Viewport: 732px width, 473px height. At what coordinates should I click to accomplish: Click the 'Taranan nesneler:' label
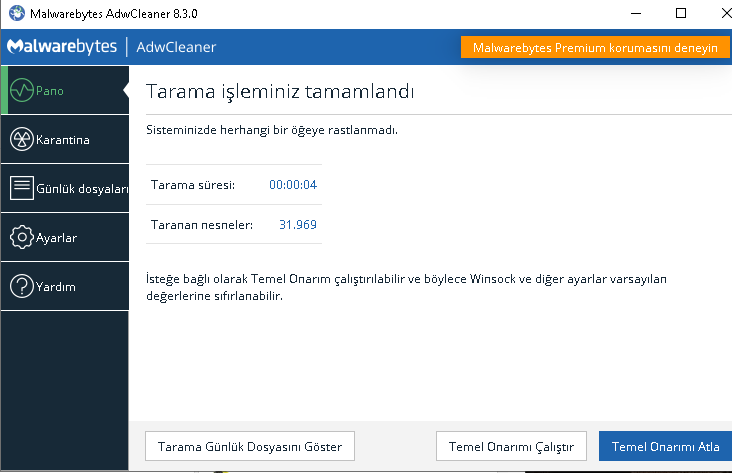coord(202,225)
